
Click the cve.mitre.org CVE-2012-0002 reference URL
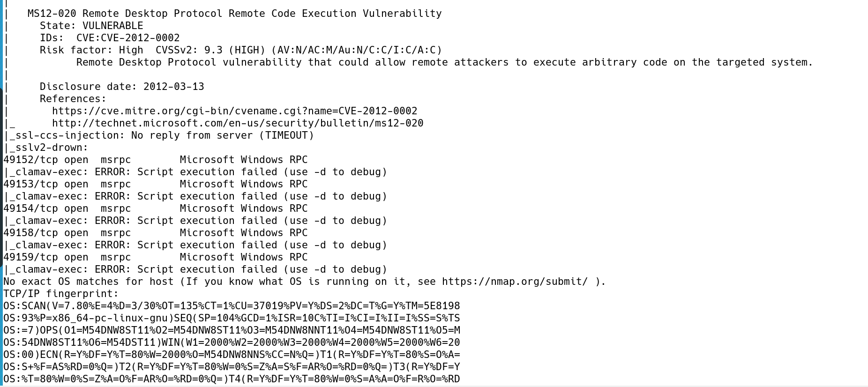pyautogui.click(x=234, y=111)
